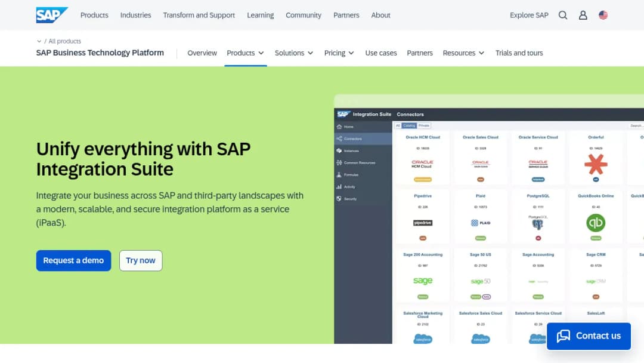Go to All products breadcrumb link
Screen dimensions: 644x363
(64, 41)
